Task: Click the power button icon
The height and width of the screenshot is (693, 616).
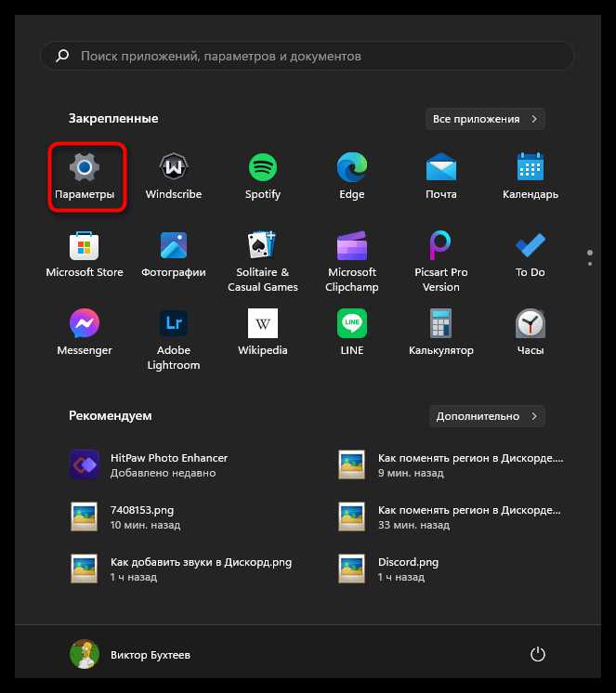Action: pos(538,654)
